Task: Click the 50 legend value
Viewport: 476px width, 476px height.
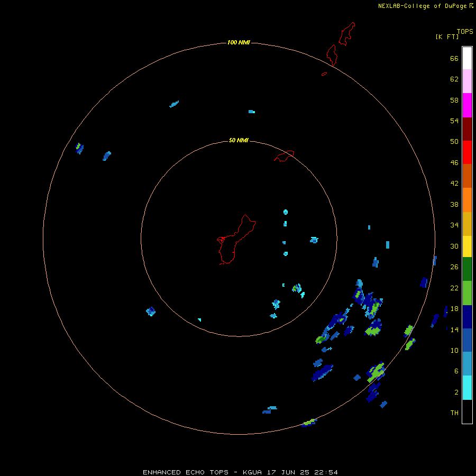Action: click(454, 141)
